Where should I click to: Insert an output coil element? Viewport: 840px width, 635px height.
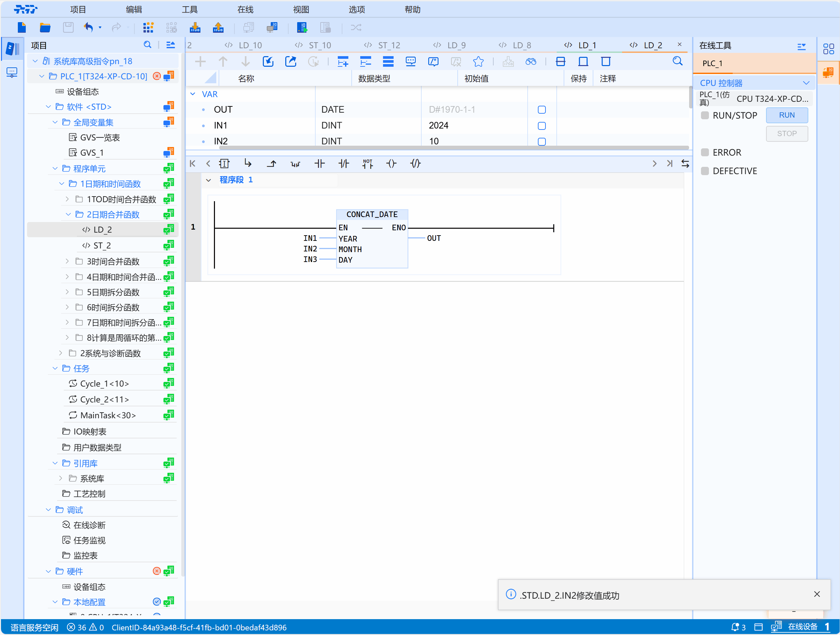pos(391,164)
